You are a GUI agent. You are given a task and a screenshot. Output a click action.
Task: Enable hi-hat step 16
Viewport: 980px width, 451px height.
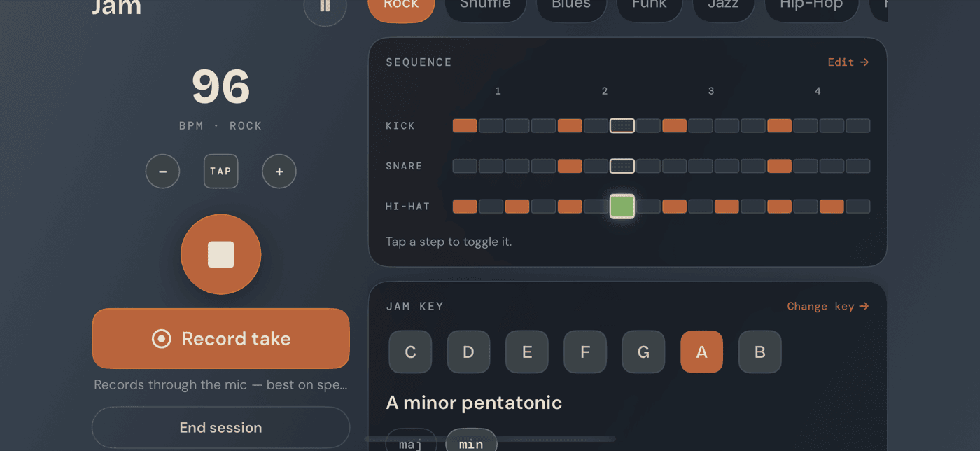(x=858, y=207)
